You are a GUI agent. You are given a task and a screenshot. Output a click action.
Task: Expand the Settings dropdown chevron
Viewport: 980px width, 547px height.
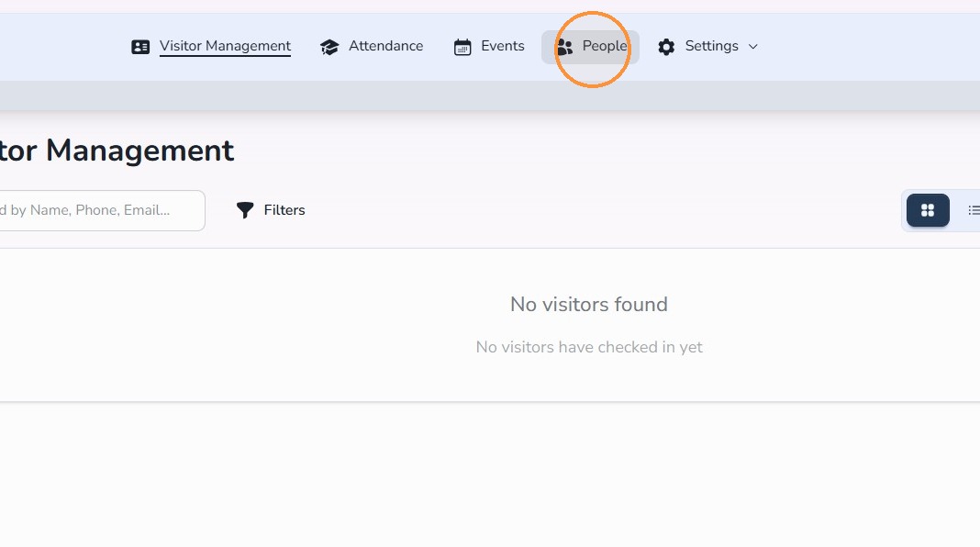tap(753, 47)
